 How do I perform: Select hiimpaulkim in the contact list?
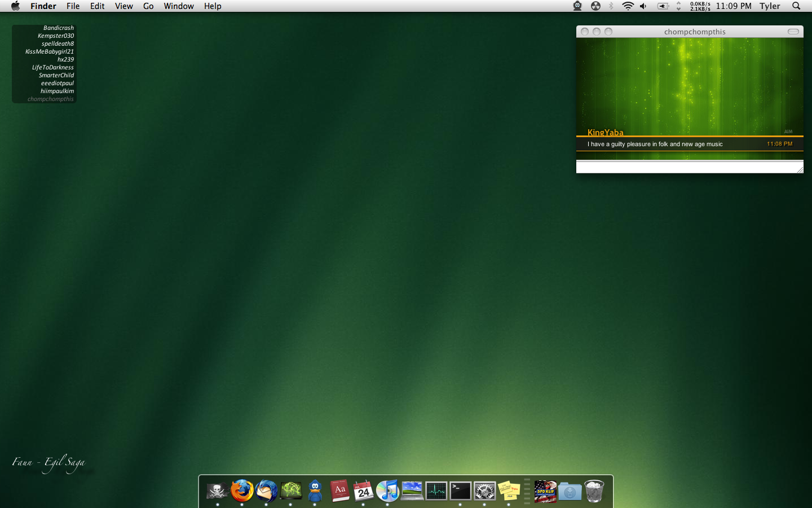click(x=57, y=91)
